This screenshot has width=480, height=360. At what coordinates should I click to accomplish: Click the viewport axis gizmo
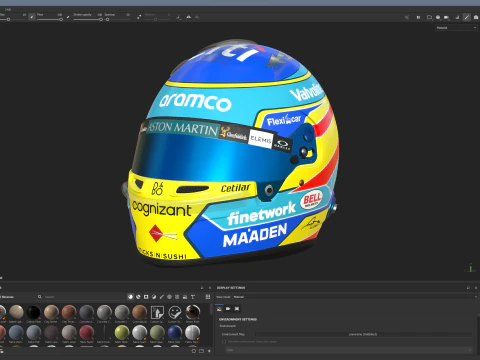[x=470, y=268]
